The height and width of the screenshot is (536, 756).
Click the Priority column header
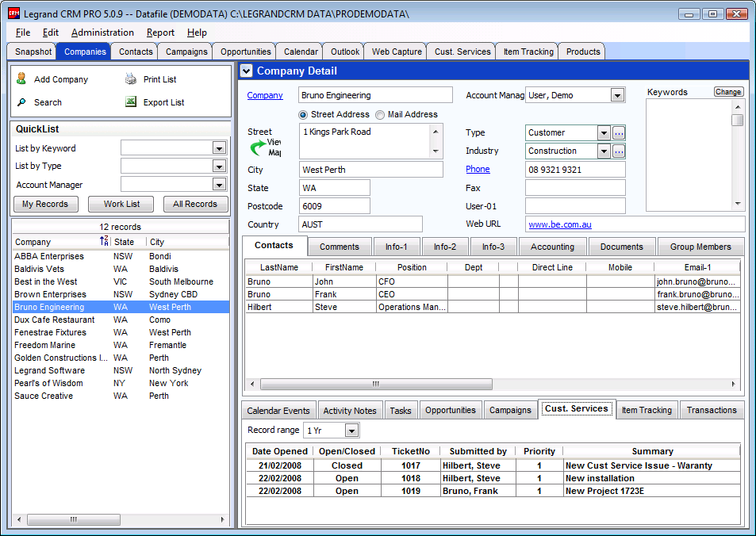pos(539,451)
